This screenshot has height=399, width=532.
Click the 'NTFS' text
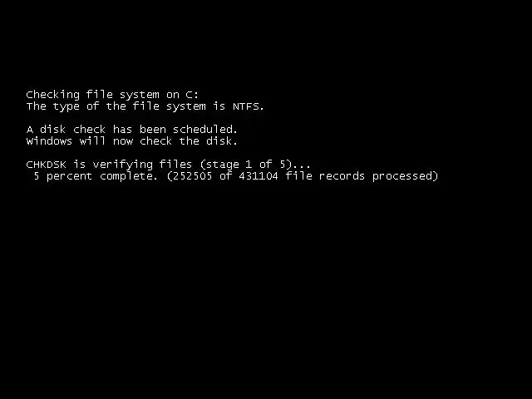[x=246, y=106]
